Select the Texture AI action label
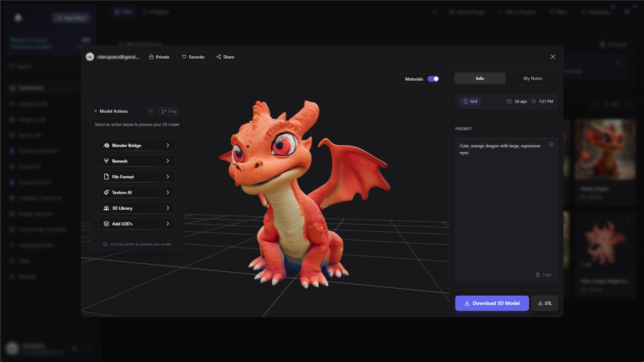 pyautogui.click(x=122, y=192)
